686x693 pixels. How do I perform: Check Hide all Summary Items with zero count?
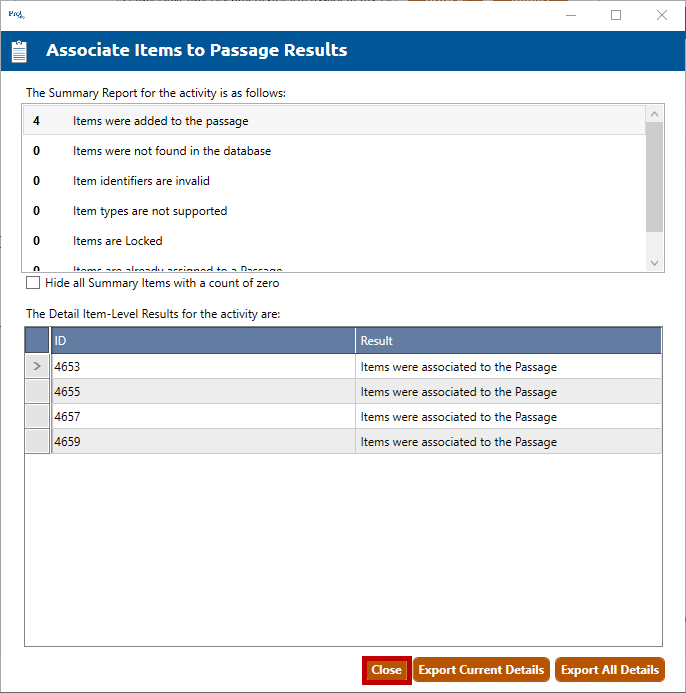pos(33,283)
